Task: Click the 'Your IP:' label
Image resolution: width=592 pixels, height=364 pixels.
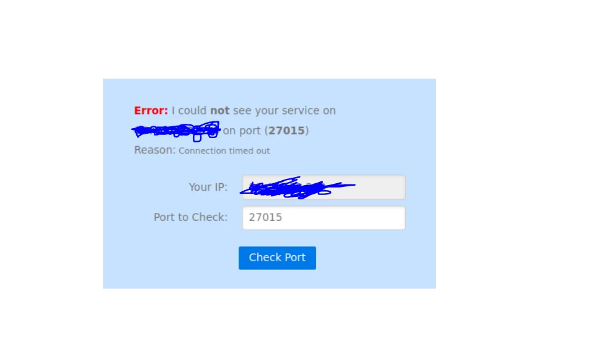Action: (208, 187)
